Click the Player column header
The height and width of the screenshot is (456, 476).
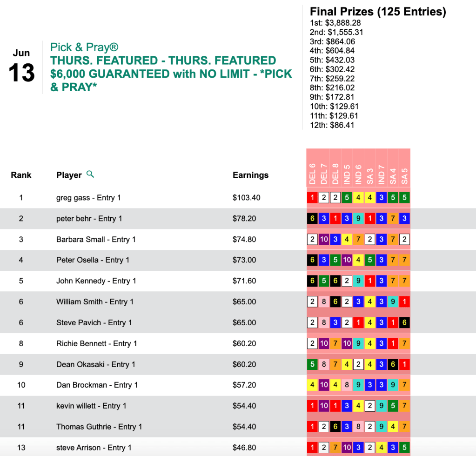coord(69,175)
